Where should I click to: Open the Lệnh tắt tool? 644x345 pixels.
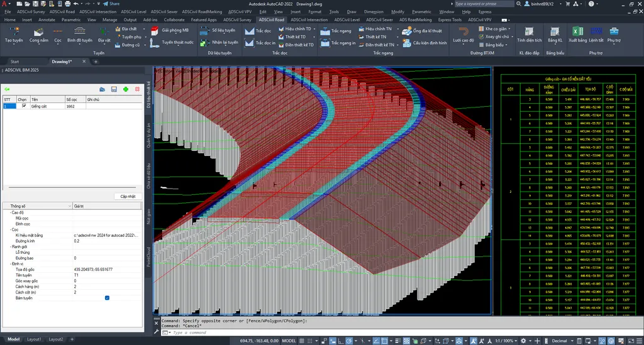(x=596, y=35)
